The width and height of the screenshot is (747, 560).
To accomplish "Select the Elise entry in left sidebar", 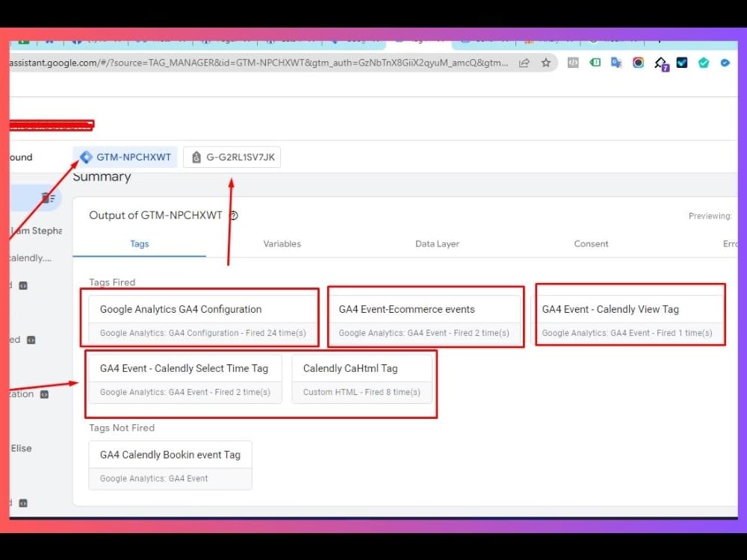I will (22, 448).
